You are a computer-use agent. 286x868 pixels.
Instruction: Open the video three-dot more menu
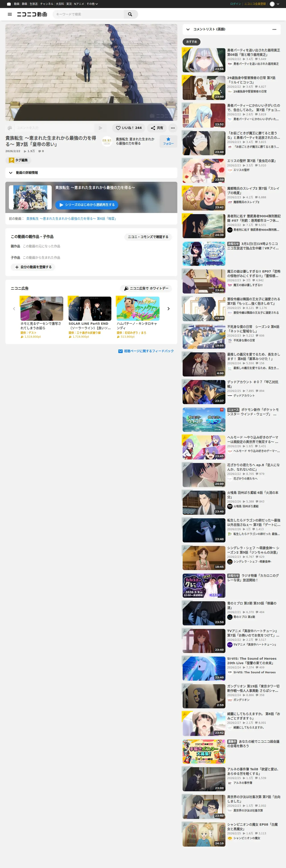click(173, 128)
